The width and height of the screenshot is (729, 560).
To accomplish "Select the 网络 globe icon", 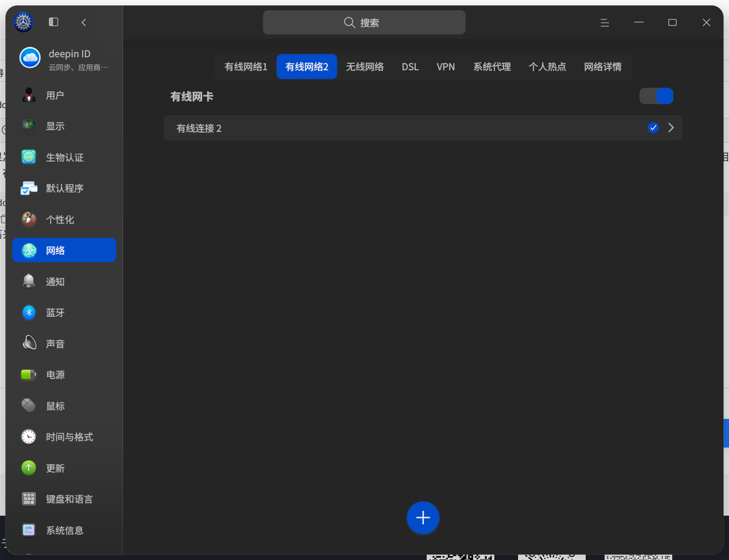I will (x=29, y=250).
